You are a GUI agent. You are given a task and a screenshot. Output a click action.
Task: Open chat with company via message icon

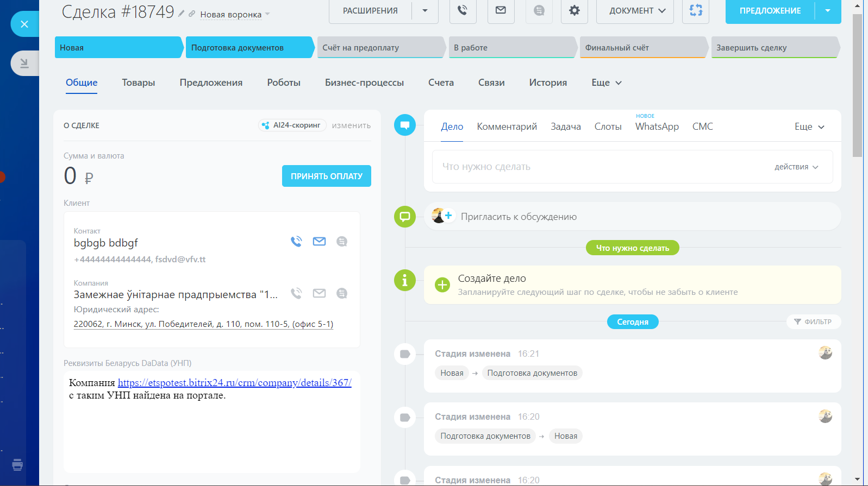click(x=341, y=294)
